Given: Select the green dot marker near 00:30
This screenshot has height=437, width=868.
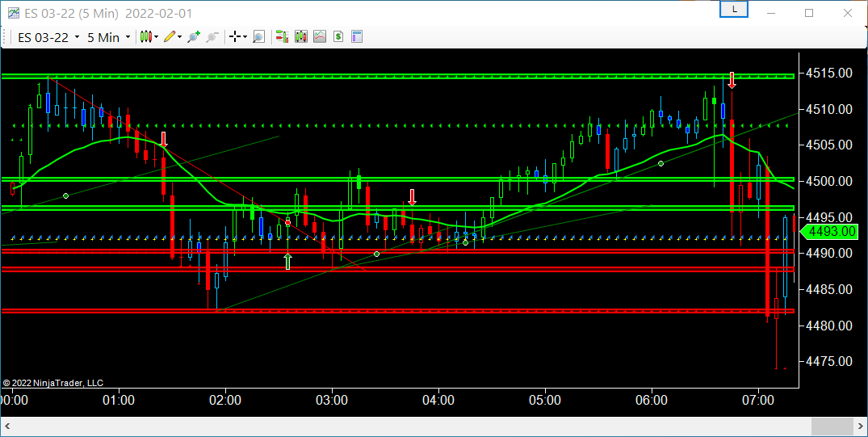Looking at the screenshot, I should (x=66, y=196).
